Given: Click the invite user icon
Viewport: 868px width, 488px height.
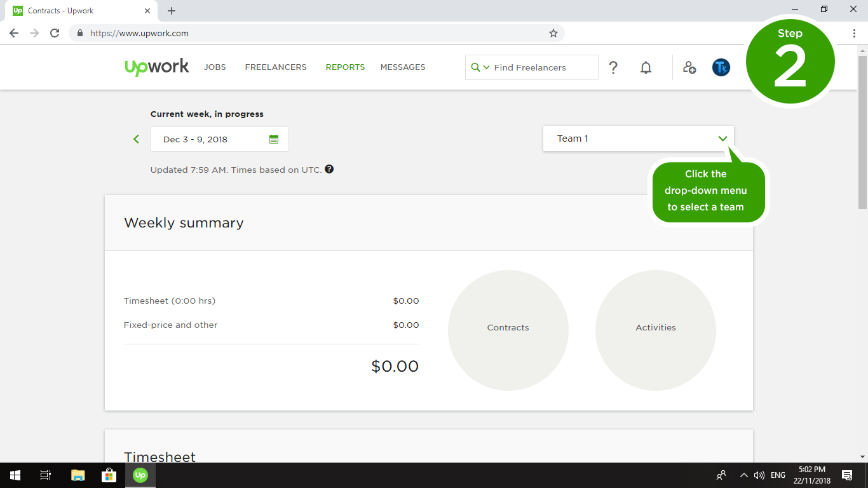Looking at the screenshot, I should tap(689, 67).
